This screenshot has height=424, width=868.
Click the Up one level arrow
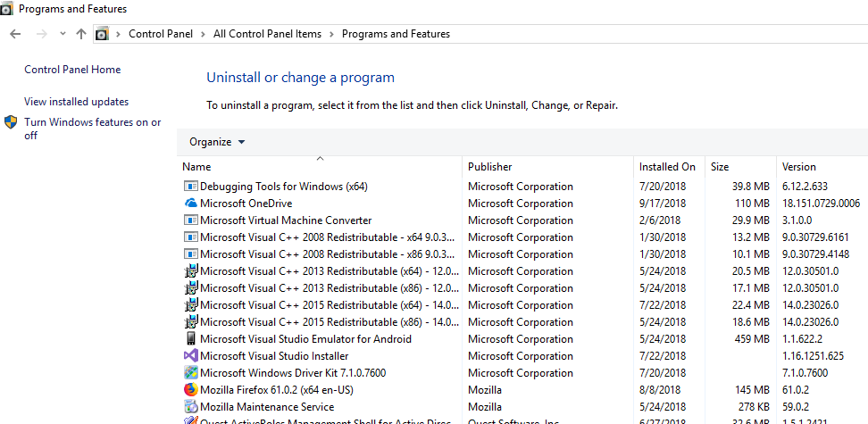pos(81,34)
